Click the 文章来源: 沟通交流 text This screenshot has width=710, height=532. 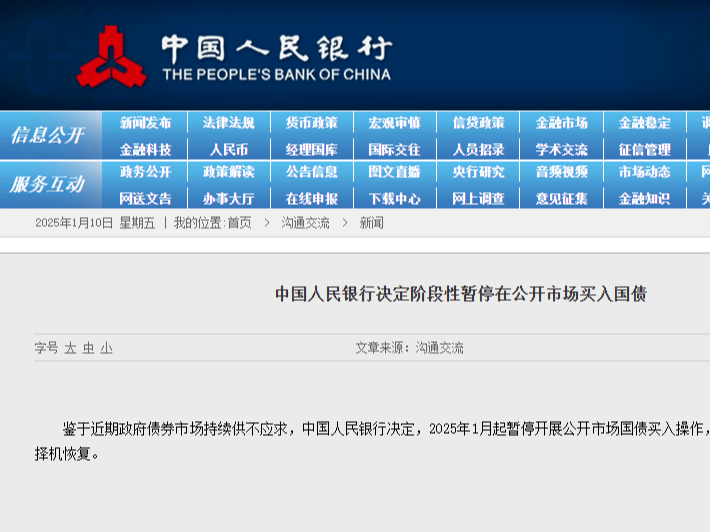[409, 348]
